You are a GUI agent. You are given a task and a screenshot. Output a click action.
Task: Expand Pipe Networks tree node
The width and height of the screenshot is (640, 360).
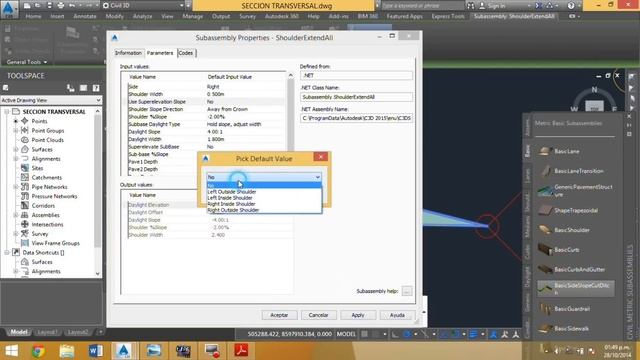point(16,187)
